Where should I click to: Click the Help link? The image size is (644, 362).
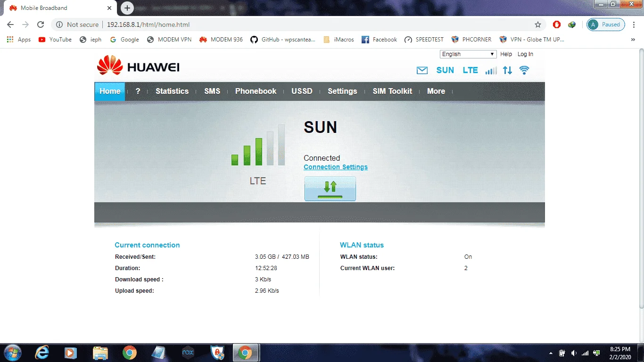506,54
